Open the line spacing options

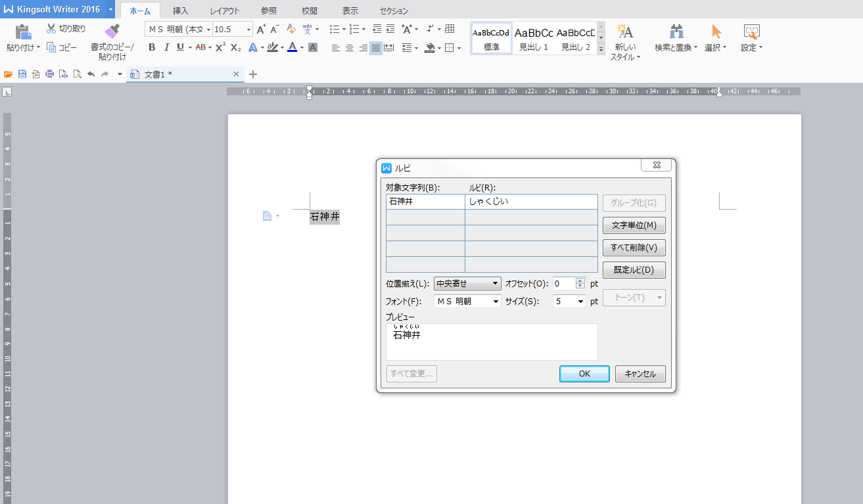(407, 47)
